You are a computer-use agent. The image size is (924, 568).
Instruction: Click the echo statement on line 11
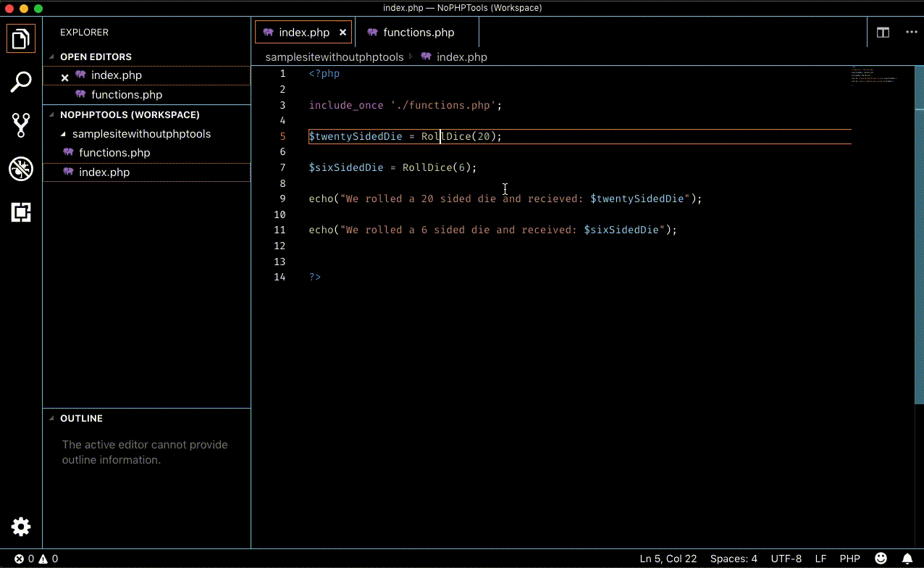[x=493, y=230]
